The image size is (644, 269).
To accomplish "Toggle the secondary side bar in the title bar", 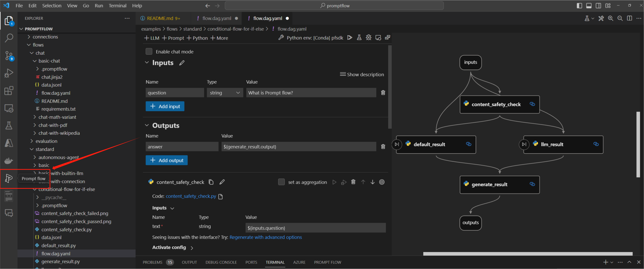I will 598,5.
